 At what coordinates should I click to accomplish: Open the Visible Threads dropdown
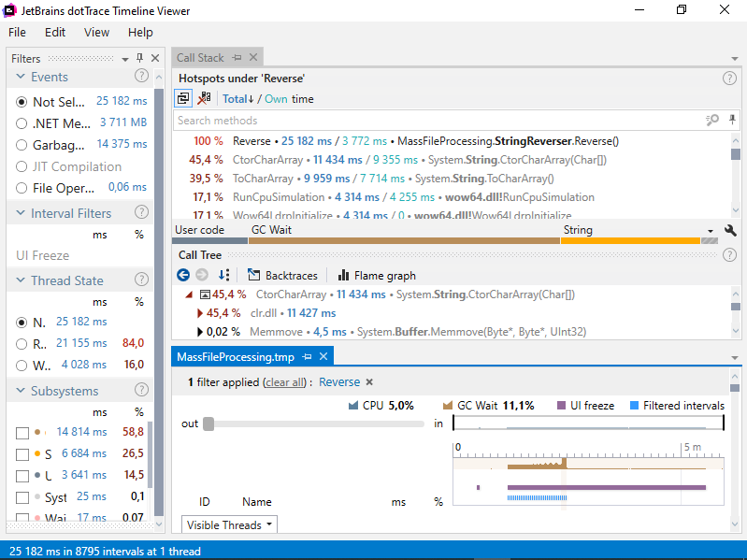pos(229,524)
